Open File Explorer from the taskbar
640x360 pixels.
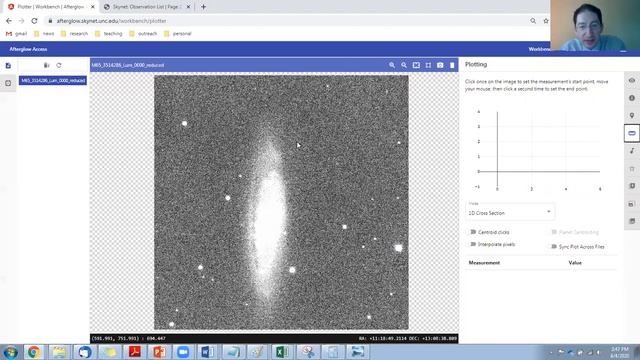[x=59, y=352]
